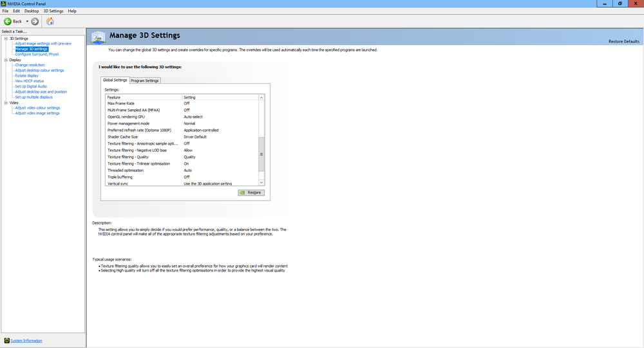Open Adjust video colour settings

37,108
